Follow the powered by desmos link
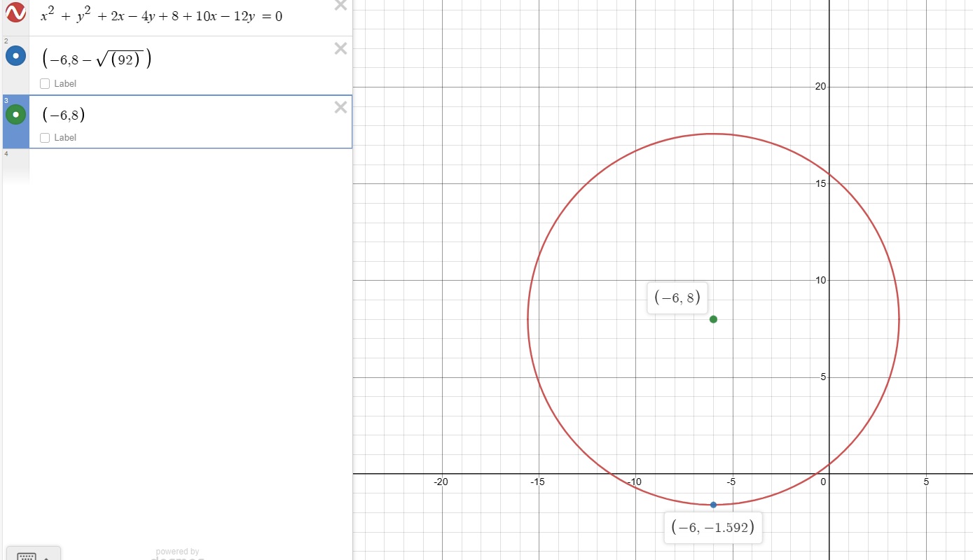 pos(177,555)
